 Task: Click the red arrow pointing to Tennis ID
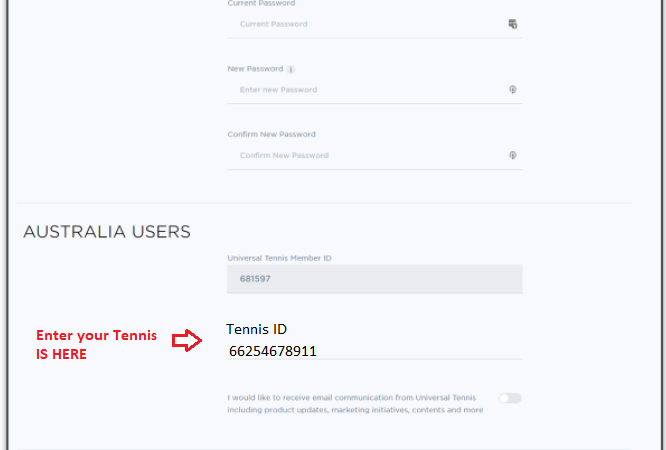[187, 341]
